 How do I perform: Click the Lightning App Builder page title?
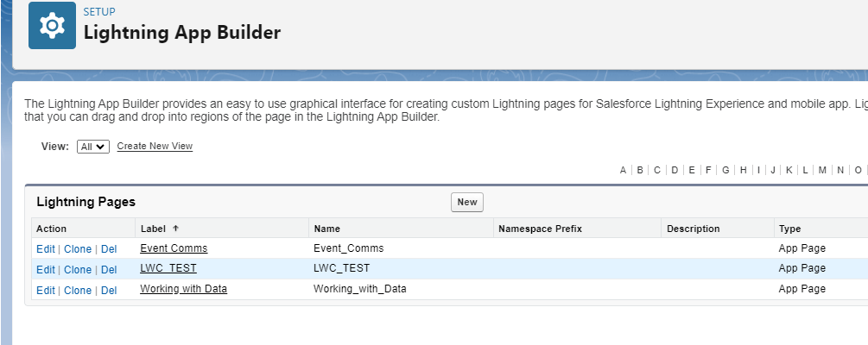pos(182,33)
